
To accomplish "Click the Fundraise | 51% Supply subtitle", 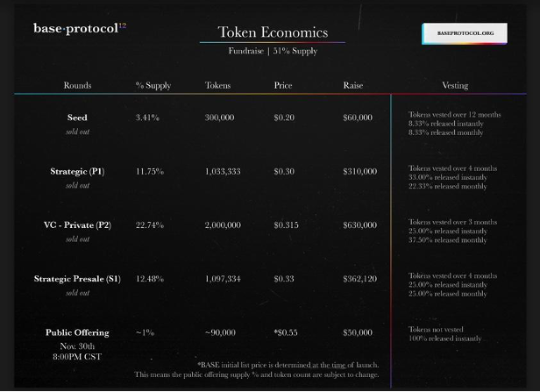I will (273, 51).
